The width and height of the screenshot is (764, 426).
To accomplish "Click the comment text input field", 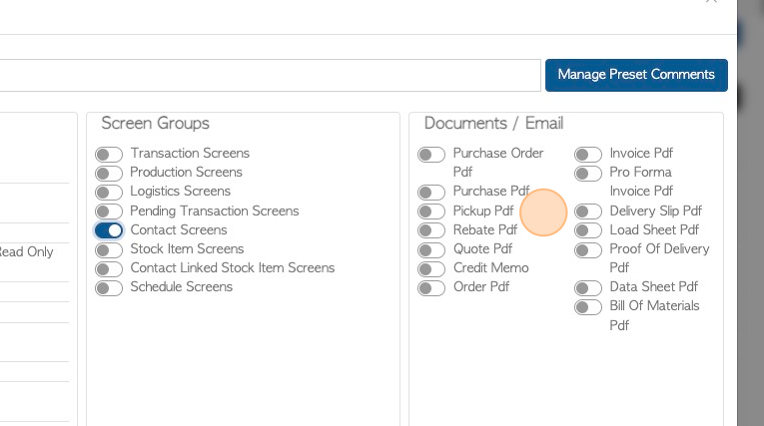I will click(x=270, y=75).
